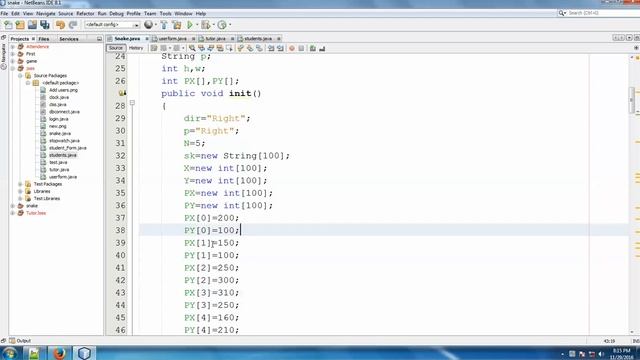Click the Clean and Build icon
640x360 pixels.
click(177, 25)
